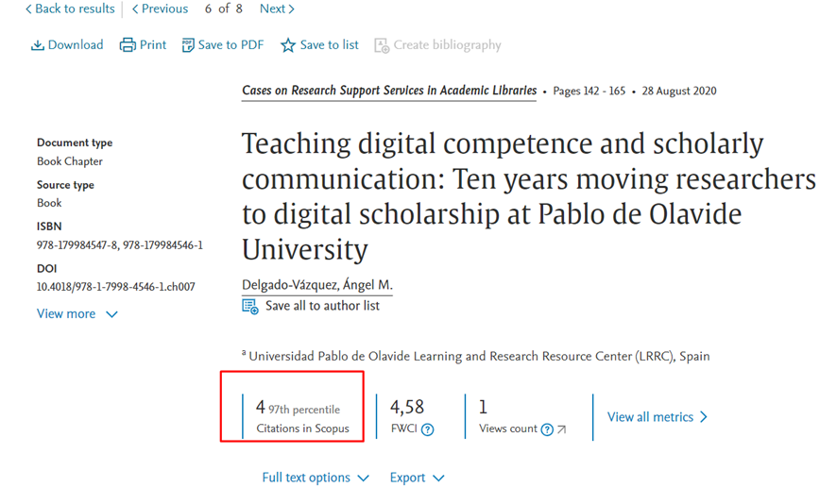Image resolution: width=837 pixels, height=504 pixels.
Task: Click the Save to PDF icon
Action: 188,45
